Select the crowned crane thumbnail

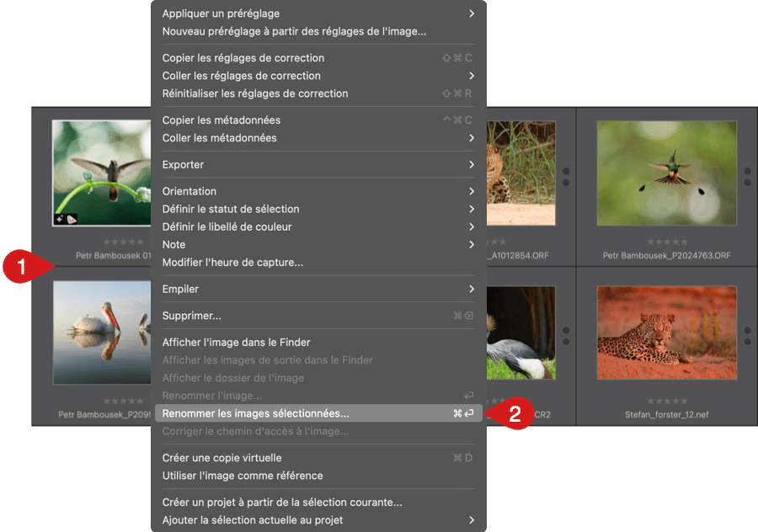[x=520, y=332]
